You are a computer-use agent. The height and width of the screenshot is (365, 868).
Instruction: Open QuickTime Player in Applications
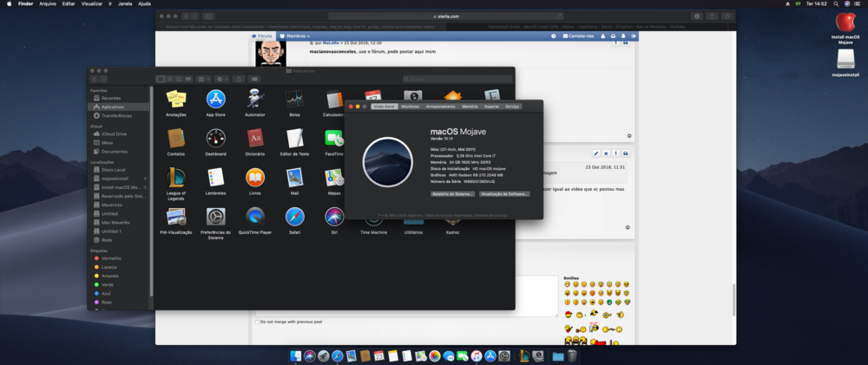[x=254, y=217]
